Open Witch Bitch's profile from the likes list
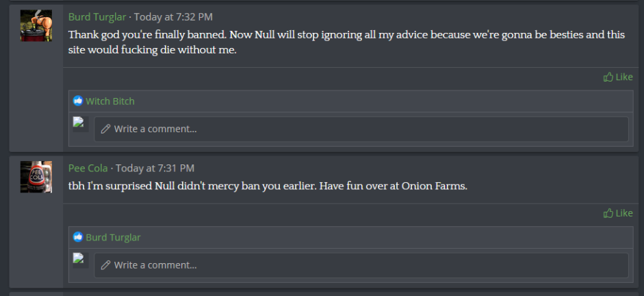Viewport: 644px width, 296px height. 110,101
